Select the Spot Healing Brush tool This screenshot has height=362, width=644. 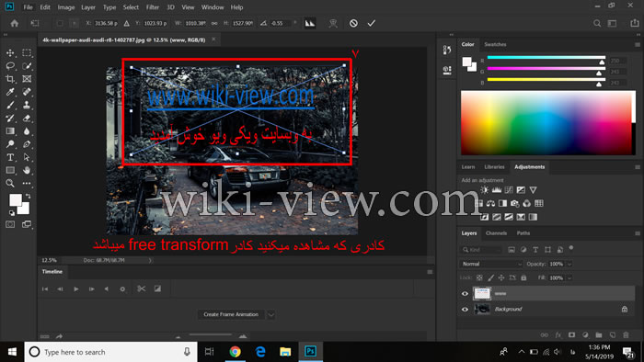click(x=27, y=92)
